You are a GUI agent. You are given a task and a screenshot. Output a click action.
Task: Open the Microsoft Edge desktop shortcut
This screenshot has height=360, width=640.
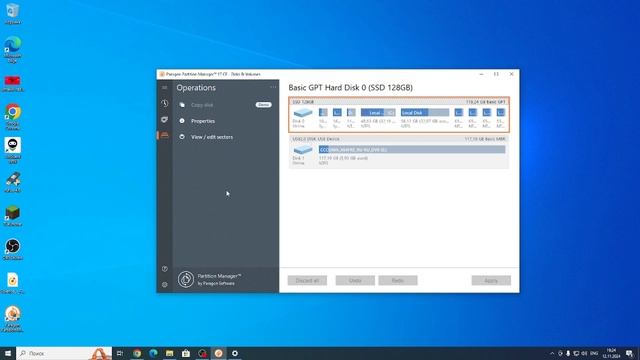(x=13, y=49)
